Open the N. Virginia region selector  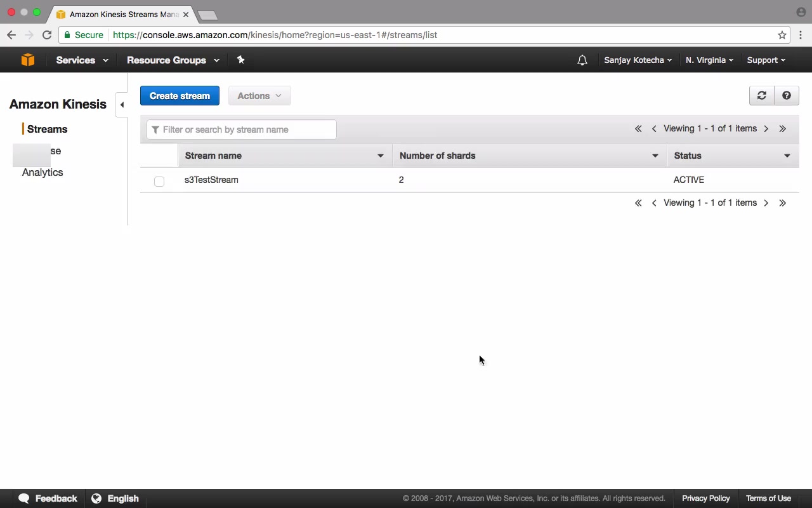pos(709,60)
